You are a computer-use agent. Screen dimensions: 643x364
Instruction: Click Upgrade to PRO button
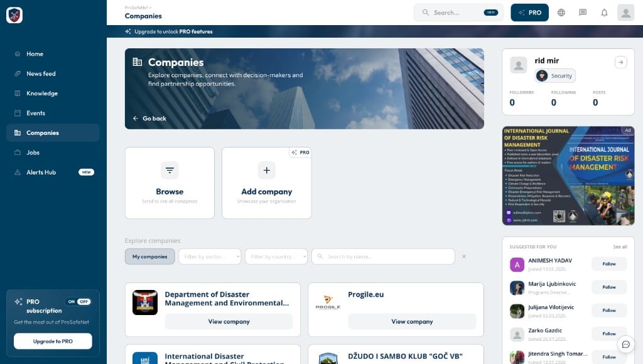coord(53,341)
